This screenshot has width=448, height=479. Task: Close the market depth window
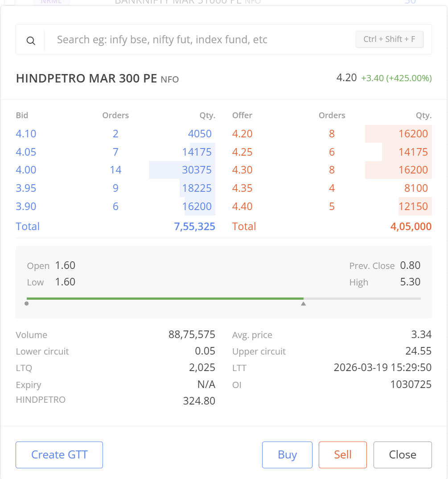pos(402,454)
